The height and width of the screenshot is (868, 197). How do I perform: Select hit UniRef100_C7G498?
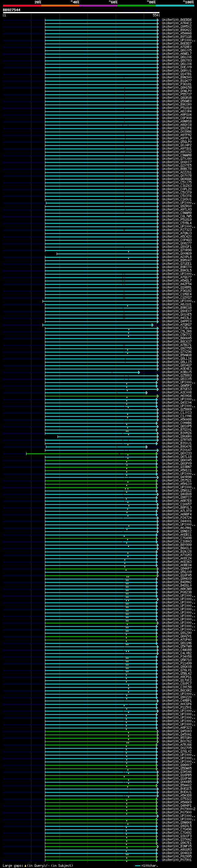click(177, 538)
